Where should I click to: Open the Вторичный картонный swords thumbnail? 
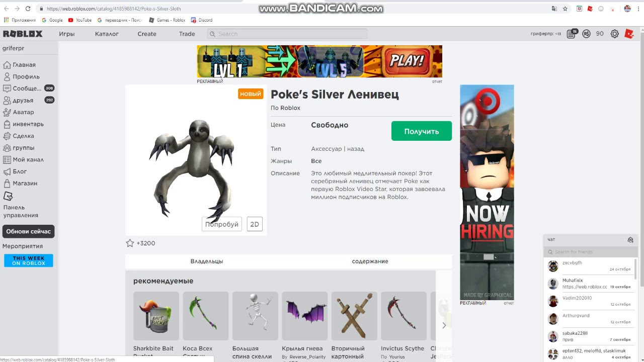click(x=354, y=316)
